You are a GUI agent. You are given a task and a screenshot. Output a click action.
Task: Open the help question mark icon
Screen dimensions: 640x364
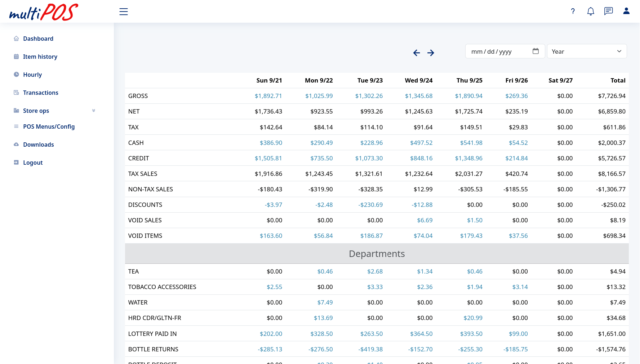(573, 11)
